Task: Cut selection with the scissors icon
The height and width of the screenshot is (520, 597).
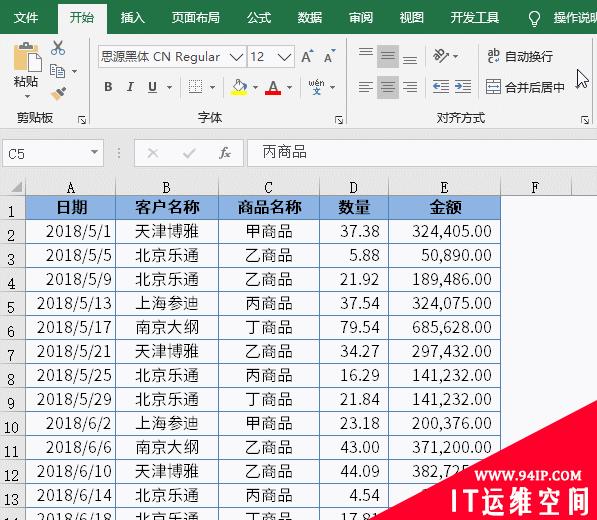Action: [58, 48]
